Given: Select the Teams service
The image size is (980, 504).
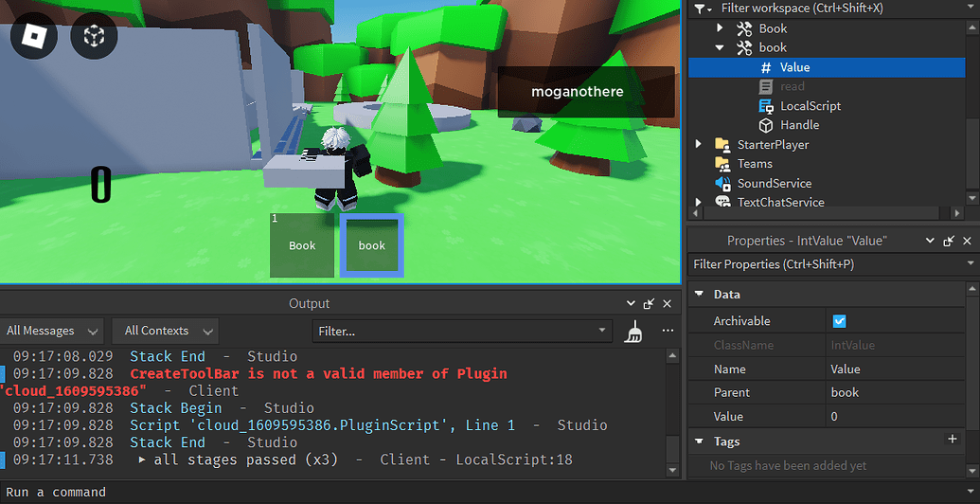Looking at the screenshot, I should pos(755,164).
